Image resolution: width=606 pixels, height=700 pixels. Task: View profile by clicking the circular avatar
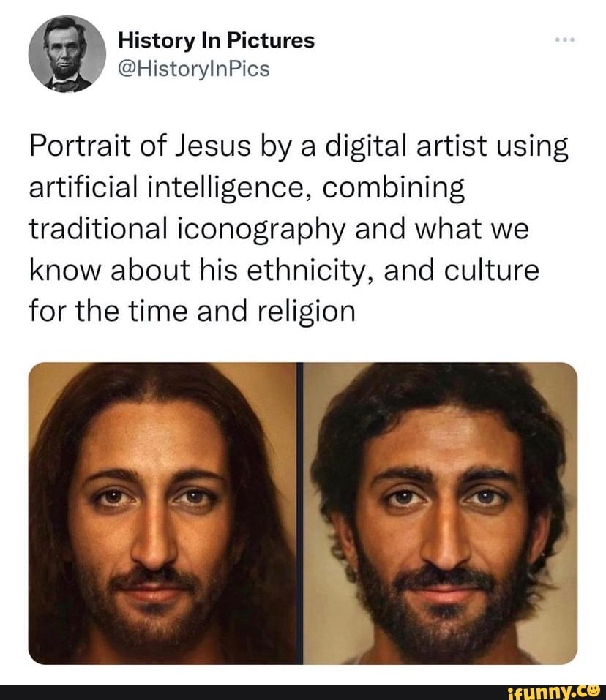coord(67,54)
